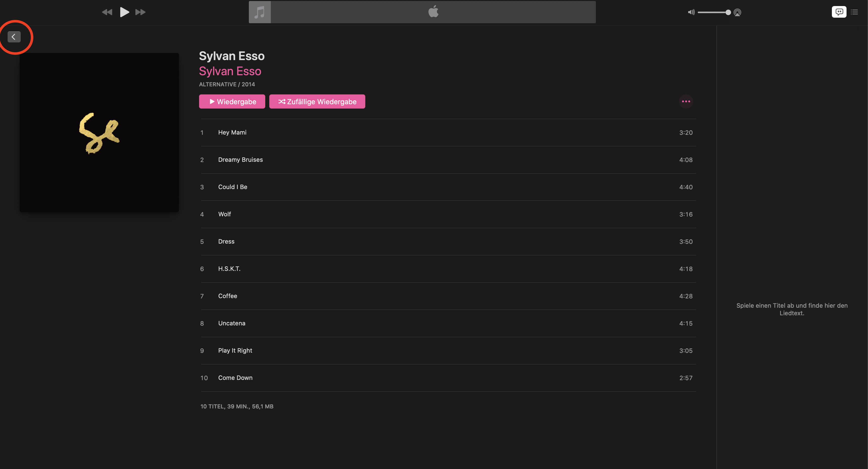Click the playback display with Apple logo
Screen dimensions: 868x469
tap(433, 12)
